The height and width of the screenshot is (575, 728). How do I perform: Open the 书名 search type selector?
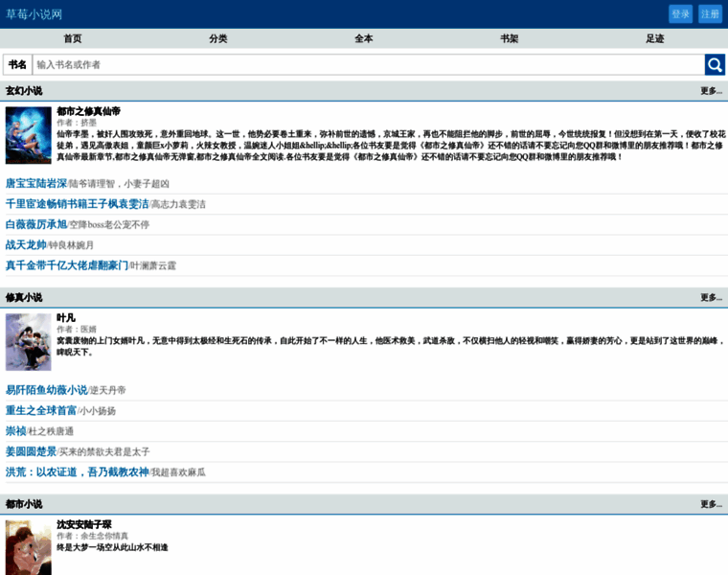17,64
